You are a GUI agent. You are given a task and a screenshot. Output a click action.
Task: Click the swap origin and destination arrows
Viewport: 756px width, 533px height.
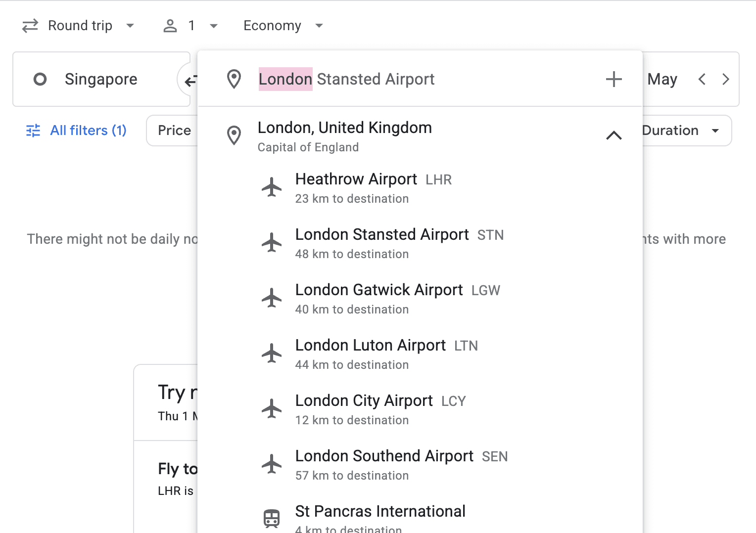[190, 80]
